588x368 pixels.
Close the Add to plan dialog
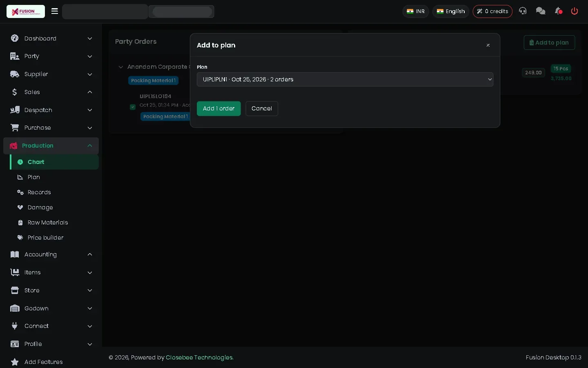(488, 45)
